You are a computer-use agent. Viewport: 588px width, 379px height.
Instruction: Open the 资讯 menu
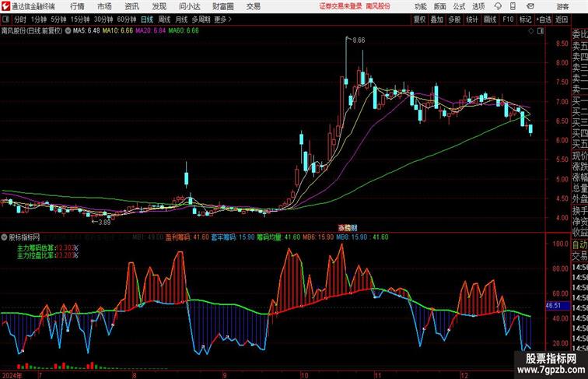(x=131, y=6)
